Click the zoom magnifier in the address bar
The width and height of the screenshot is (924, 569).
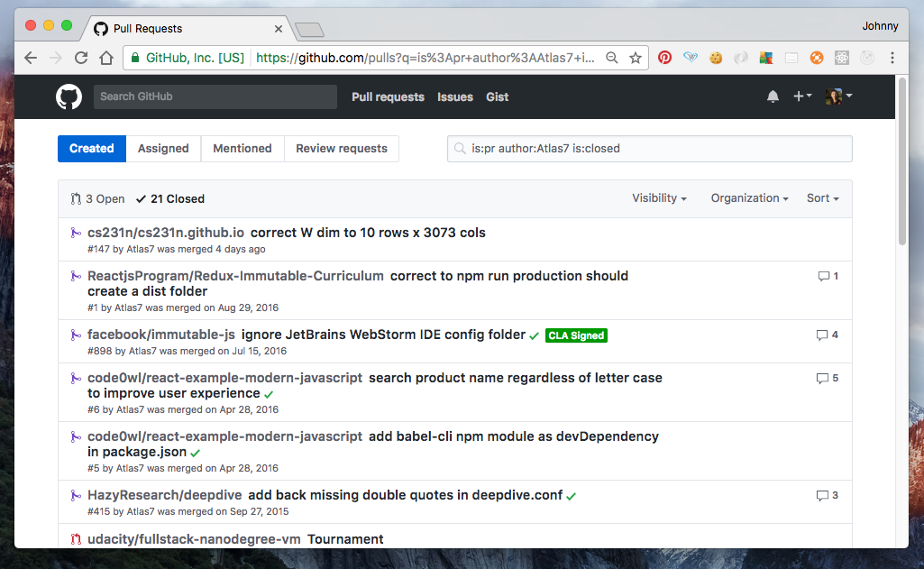coord(612,58)
